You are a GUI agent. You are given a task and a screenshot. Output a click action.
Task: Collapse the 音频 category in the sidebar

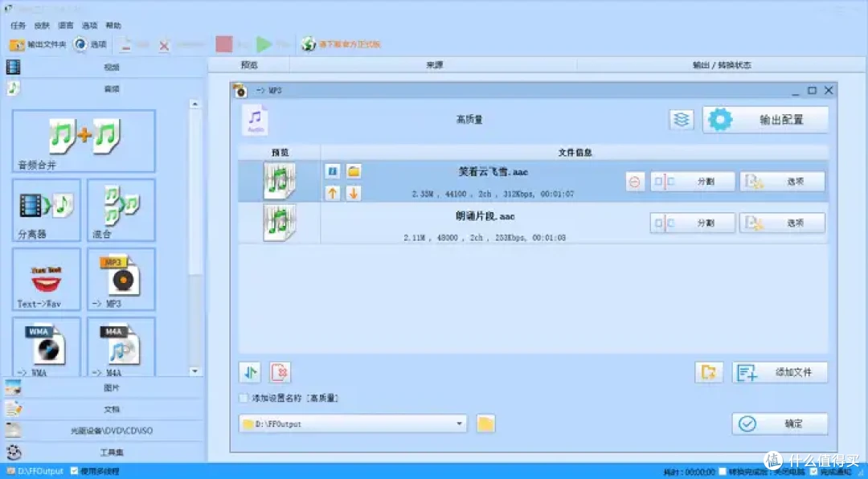(103, 88)
